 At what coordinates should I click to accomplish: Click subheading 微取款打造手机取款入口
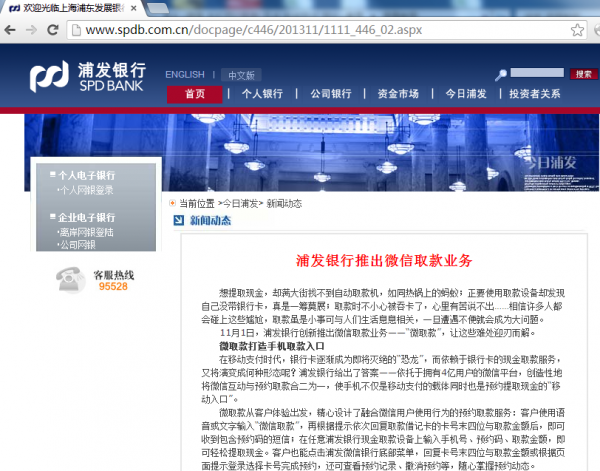click(272, 346)
